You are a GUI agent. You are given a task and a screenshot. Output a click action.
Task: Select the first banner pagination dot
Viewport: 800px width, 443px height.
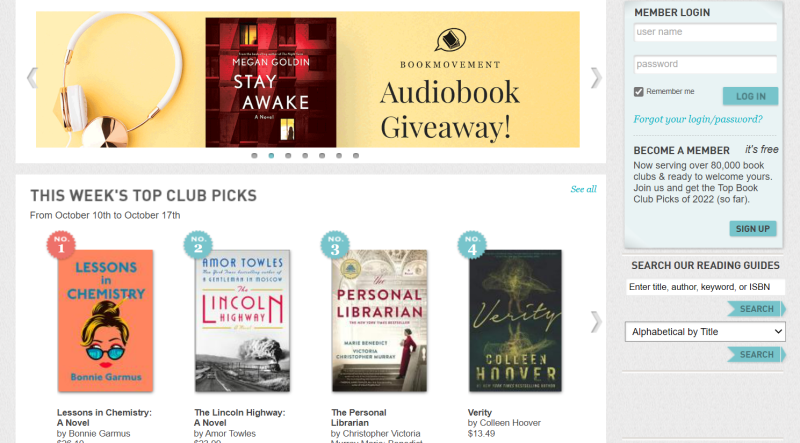tap(254, 156)
